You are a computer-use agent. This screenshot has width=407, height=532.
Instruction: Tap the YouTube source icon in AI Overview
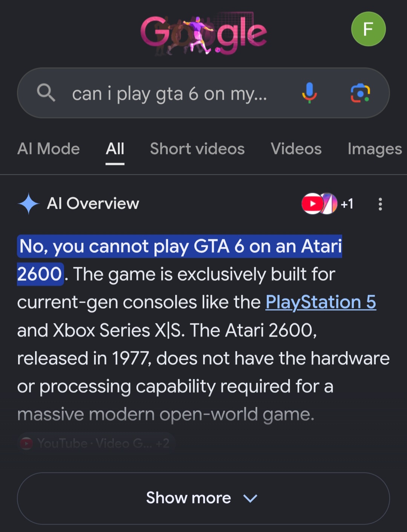(312, 204)
